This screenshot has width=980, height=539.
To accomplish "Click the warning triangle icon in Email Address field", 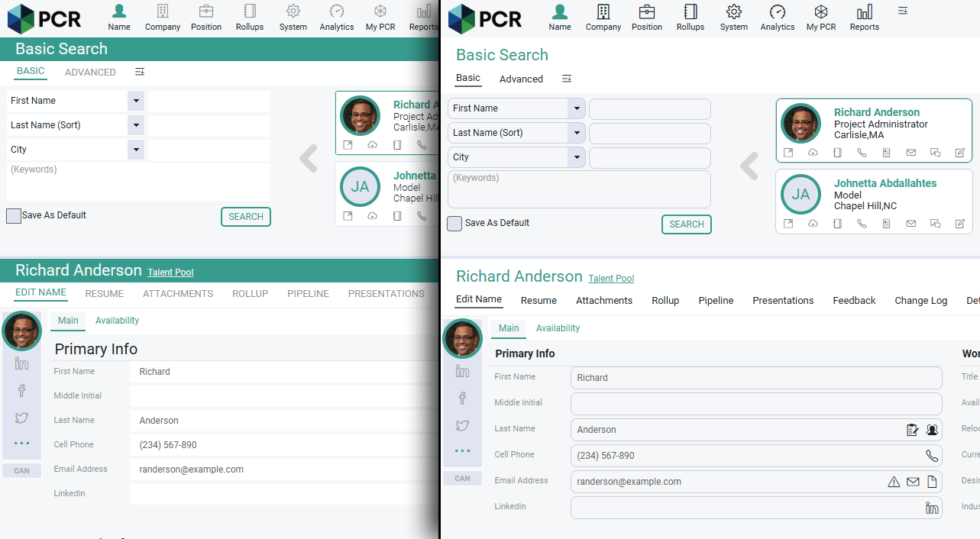I will 893,482.
